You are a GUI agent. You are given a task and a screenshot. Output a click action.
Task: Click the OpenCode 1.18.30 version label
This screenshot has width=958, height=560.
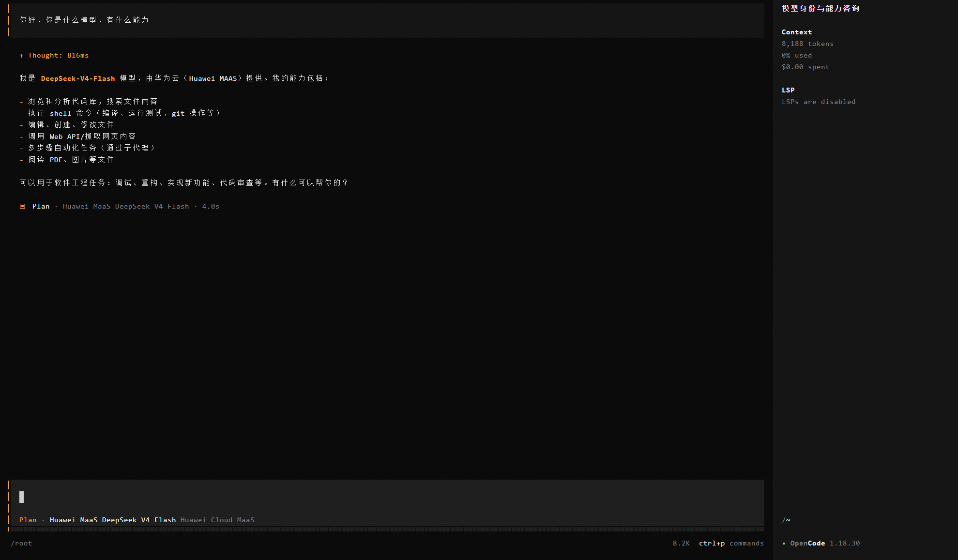[825, 543]
